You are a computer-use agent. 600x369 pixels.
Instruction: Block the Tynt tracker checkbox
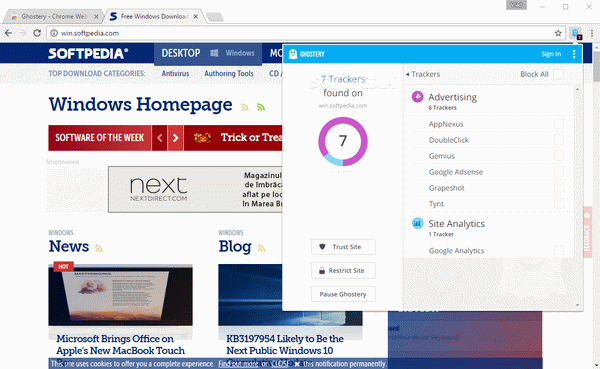[559, 204]
